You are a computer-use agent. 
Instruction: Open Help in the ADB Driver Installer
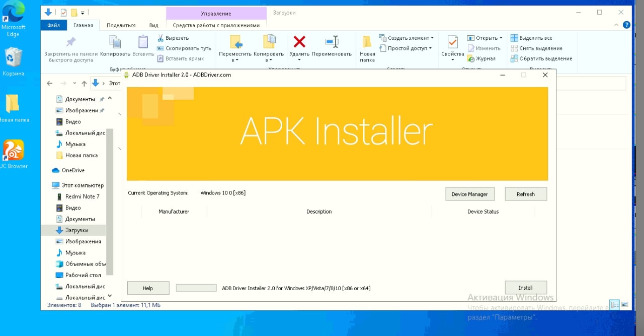(147, 288)
